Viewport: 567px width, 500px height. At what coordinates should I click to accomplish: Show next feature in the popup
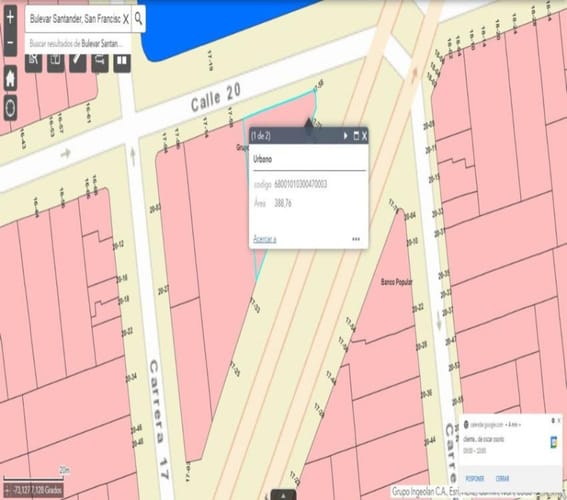[345, 136]
